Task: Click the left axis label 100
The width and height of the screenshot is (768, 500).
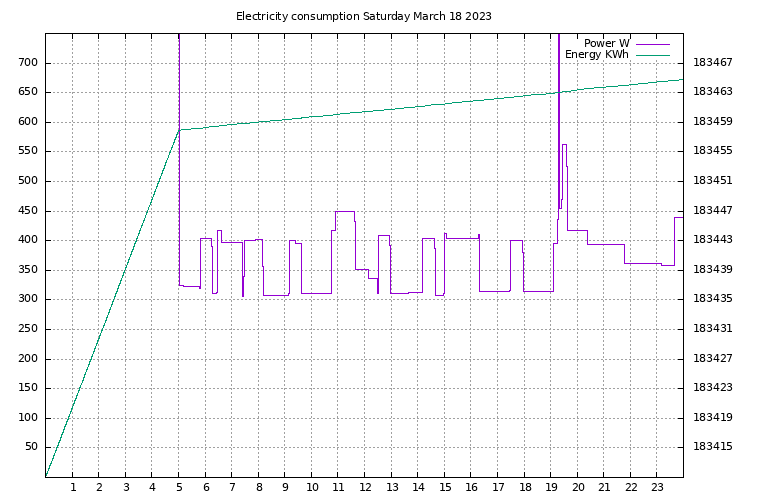Action: pyautogui.click(x=28, y=418)
